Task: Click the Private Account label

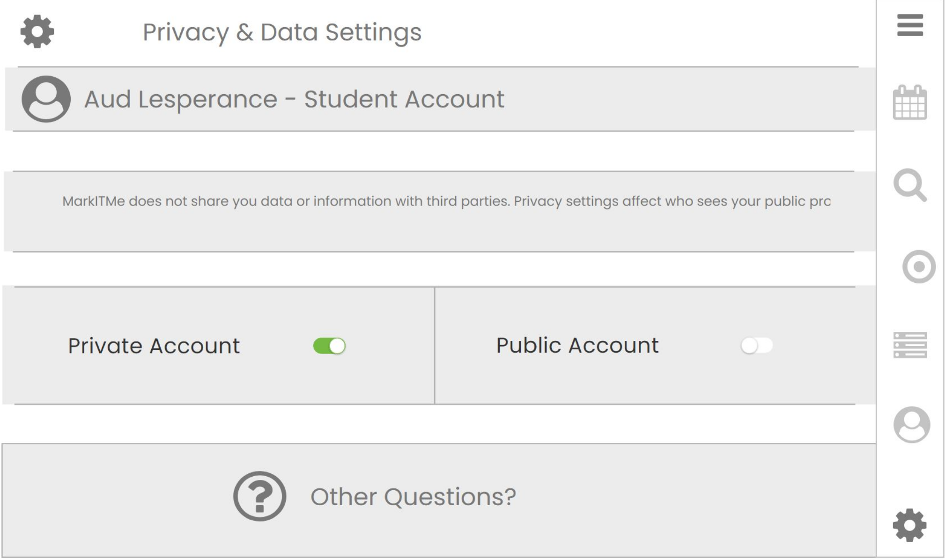Action: (154, 346)
